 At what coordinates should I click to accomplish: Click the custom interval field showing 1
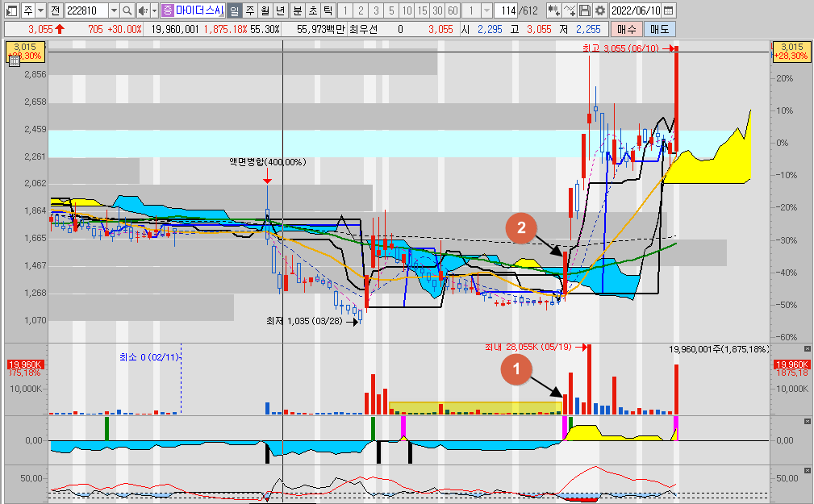click(x=471, y=10)
